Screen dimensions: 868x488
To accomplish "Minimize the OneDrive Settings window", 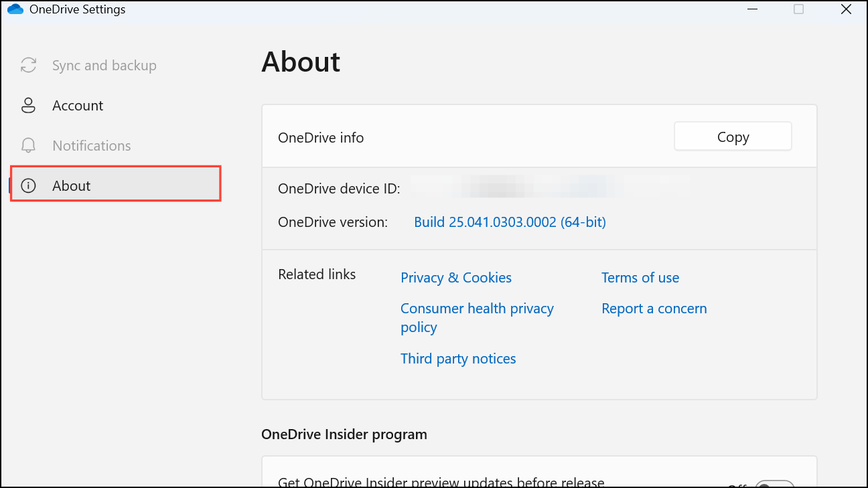I will tap(753, 9).
